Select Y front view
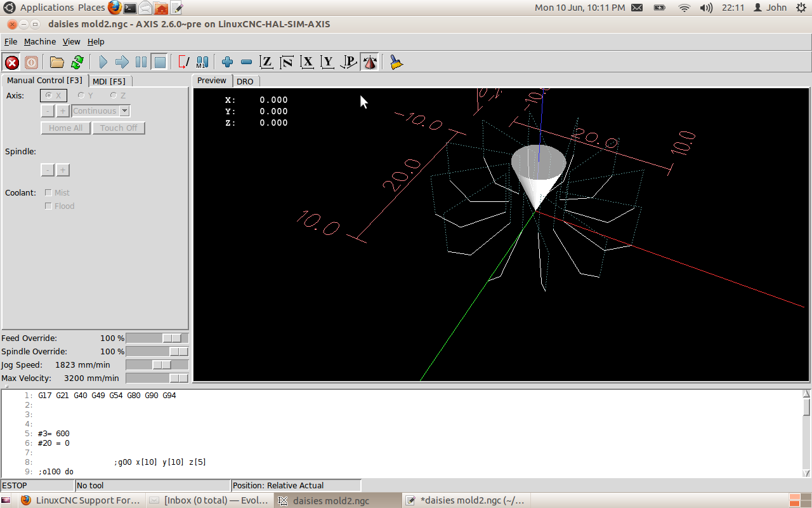 327,62
